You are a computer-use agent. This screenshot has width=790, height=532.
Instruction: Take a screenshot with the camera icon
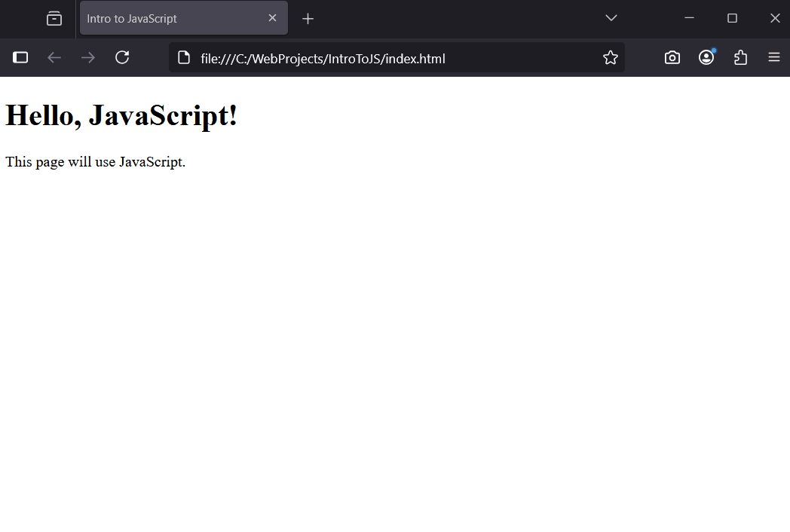click(x=672, y=58)
